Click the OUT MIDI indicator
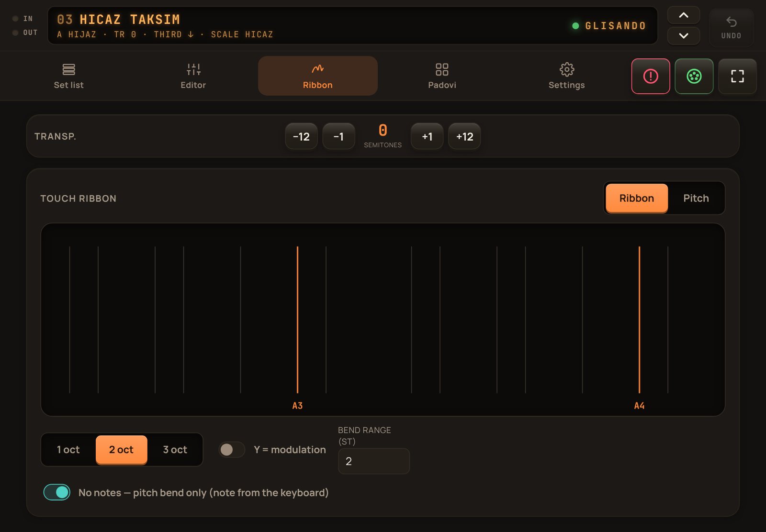 24,33
